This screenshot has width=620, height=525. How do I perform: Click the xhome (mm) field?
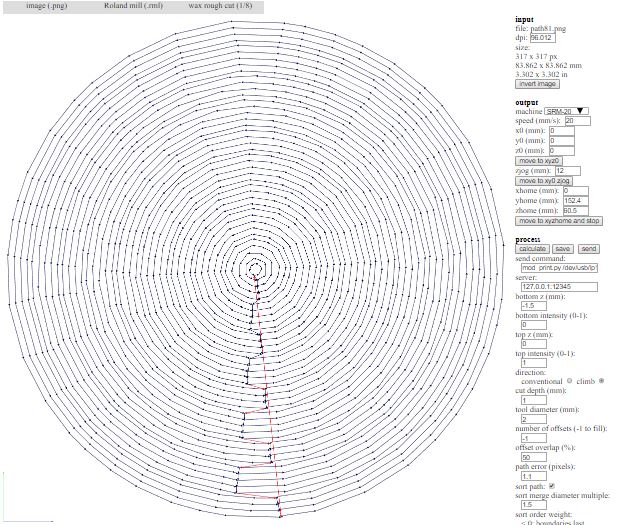click(576, 191)
